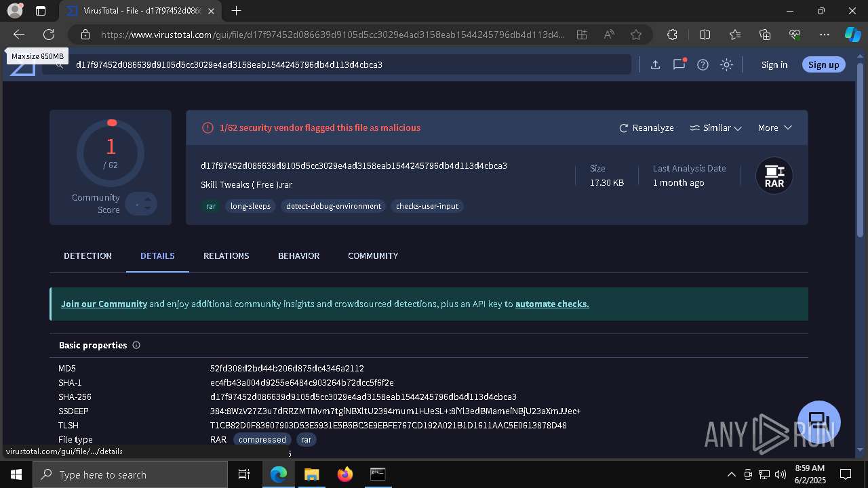868x488 pixels.
Task: Launch Firefox from the taskbar
Action: [345, 474]
